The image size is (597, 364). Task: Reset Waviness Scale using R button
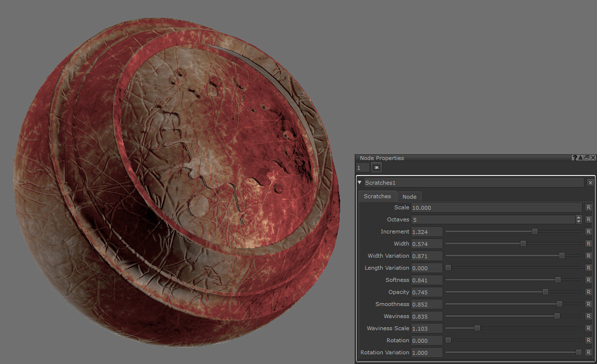[x=588, y=328]
